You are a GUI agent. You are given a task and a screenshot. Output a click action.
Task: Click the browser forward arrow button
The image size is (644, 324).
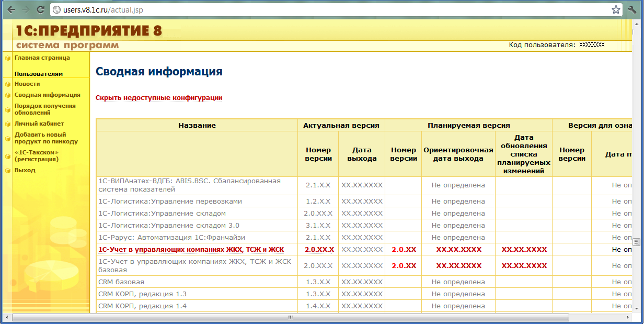(x=25, y=9)
